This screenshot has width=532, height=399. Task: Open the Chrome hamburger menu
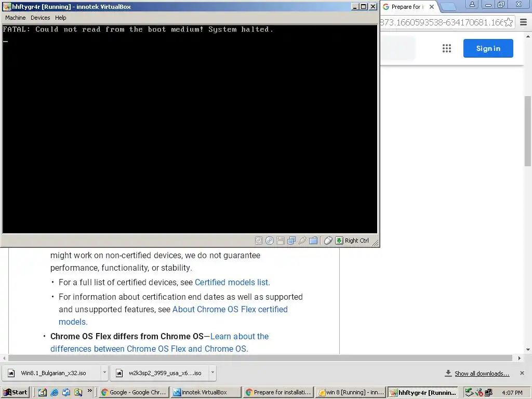(524, 22)
